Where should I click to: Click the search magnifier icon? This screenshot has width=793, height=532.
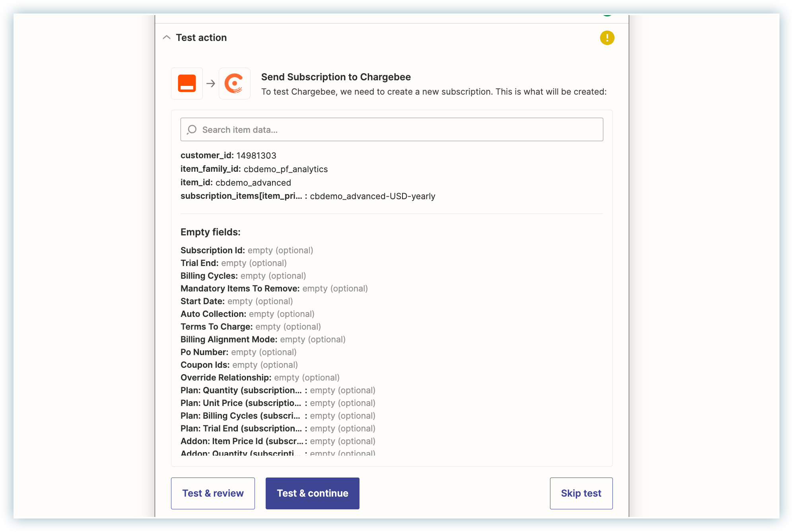pyautogui.click(x=192, y=130)
